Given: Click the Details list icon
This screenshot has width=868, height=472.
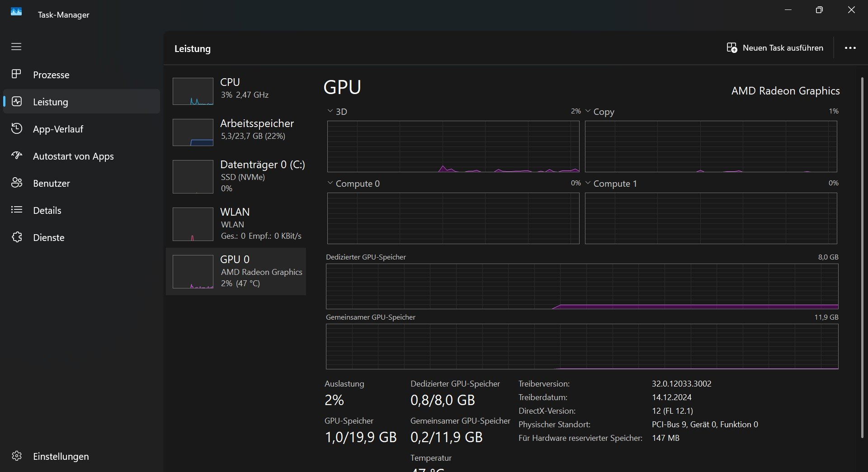Looking at the screenshot, I should point(16,210).
